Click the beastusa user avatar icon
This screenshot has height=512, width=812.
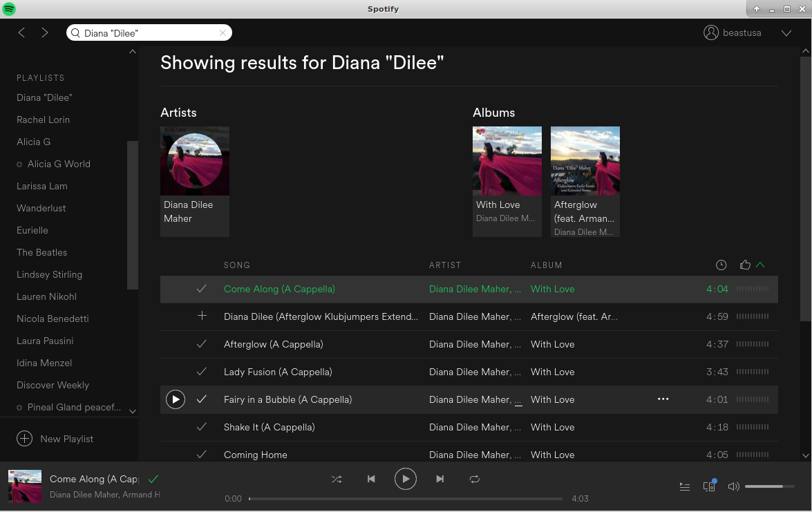point(711,32)
